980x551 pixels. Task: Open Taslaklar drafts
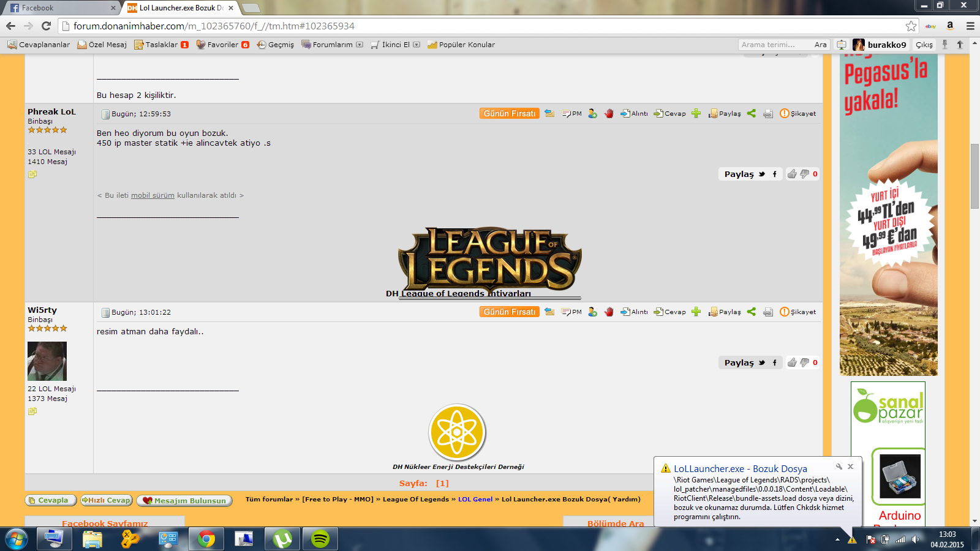click(x=161, y=45)
